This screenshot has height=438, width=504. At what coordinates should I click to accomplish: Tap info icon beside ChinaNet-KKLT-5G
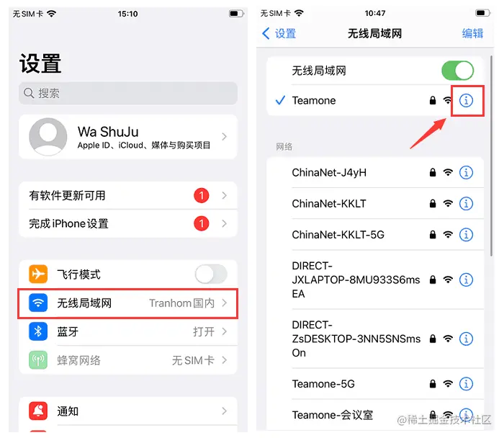pos(466,235)
